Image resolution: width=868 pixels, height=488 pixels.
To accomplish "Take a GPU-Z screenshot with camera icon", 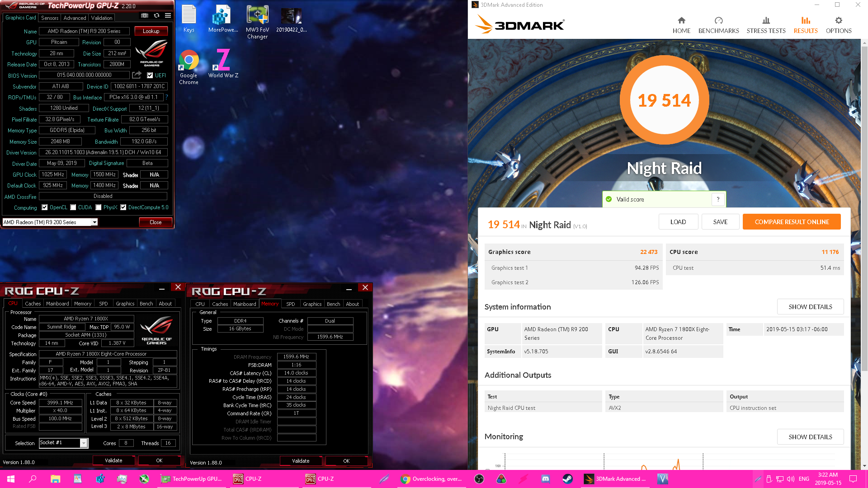I will (145, 15).
